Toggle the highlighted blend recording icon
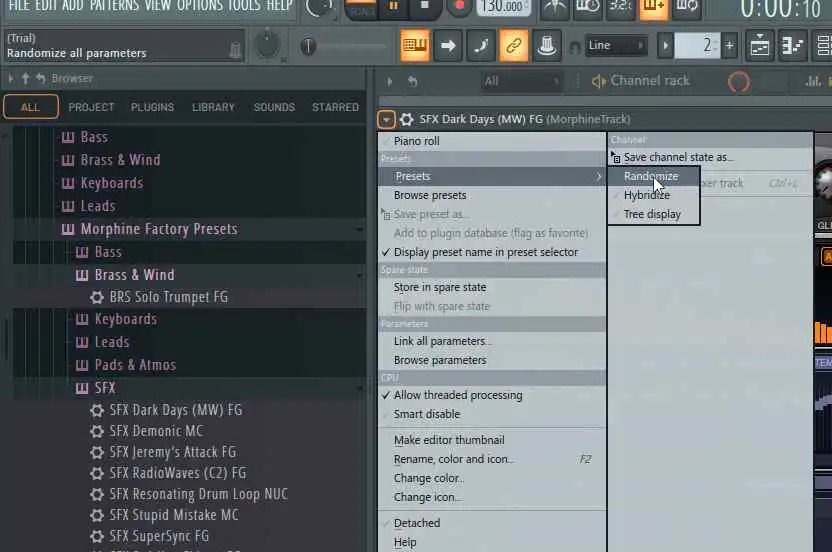Screen dimensions: 832x552 pyautogui.click(x=653, y=7)
